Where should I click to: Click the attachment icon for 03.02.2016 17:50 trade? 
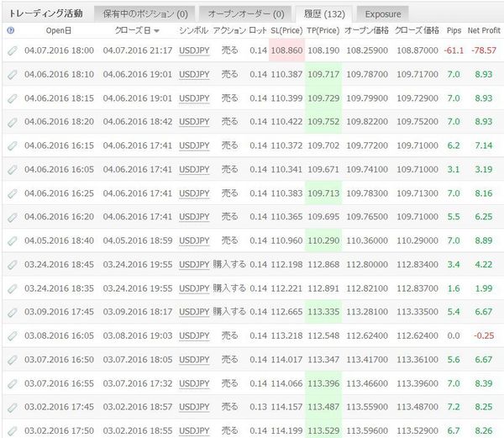click(x=13, y=431)
